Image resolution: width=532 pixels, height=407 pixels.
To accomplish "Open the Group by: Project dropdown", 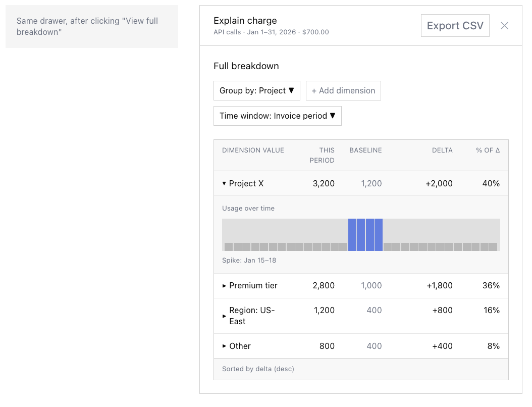I will (x=256, y=90).
